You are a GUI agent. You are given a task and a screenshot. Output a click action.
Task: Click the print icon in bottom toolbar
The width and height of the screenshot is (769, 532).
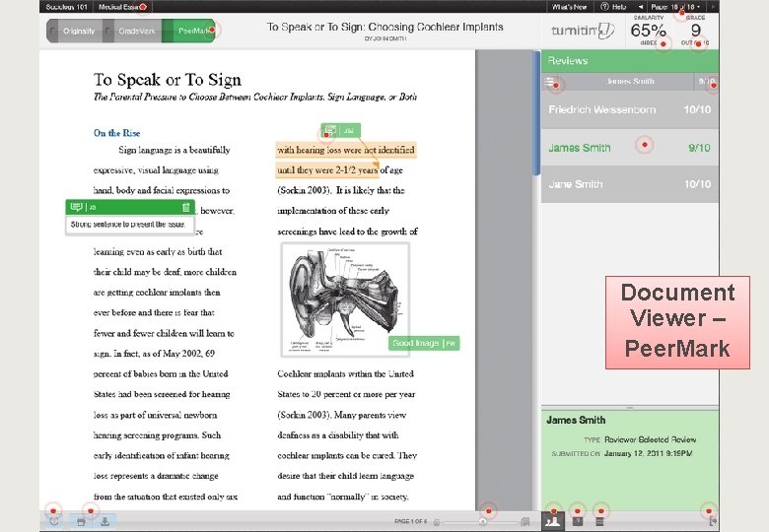click(x=82, y=522)
